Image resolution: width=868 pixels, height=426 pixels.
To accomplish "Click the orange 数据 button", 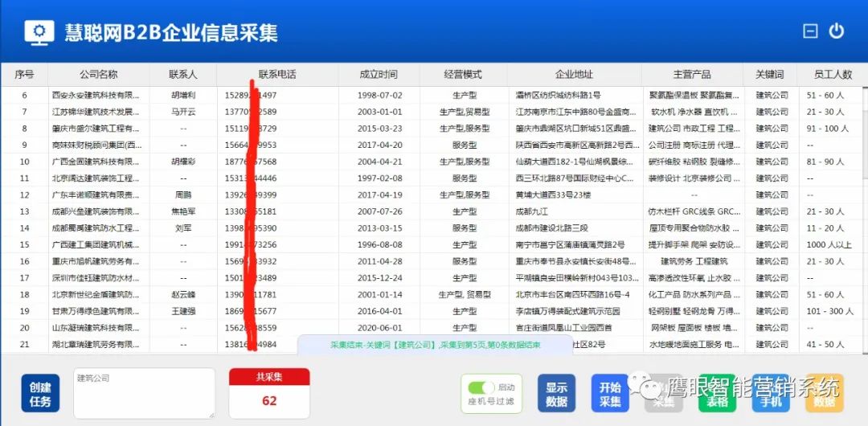I will pyautogui.click(x=825, y=393).
